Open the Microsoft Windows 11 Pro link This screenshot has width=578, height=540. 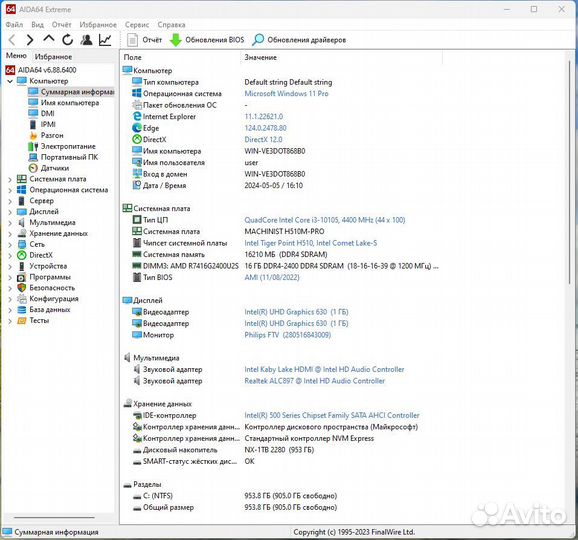(286, 94)
